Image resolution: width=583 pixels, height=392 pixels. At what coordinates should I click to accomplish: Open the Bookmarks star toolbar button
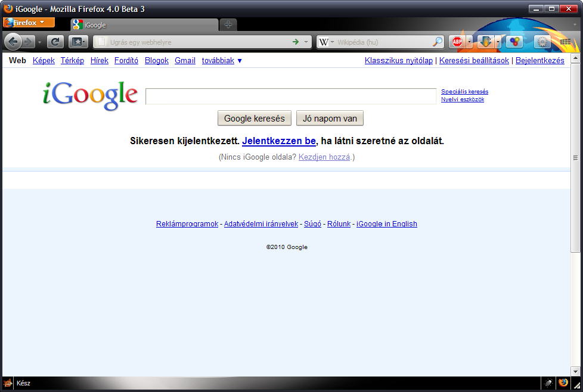tap(78, 42)
